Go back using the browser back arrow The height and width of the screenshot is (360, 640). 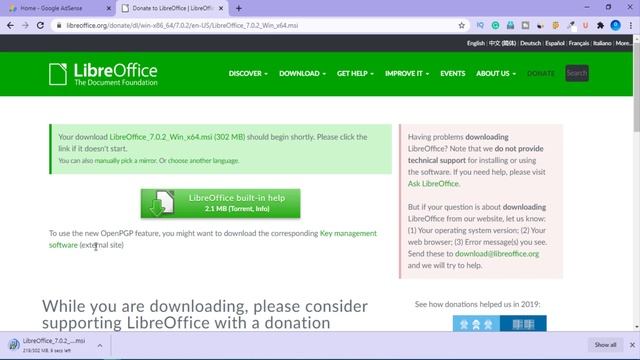pos(10,25)
